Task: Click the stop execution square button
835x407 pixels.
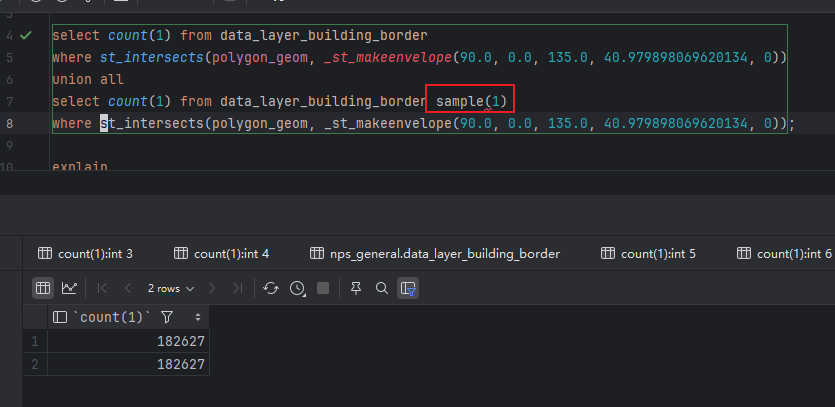Action: 322,288
